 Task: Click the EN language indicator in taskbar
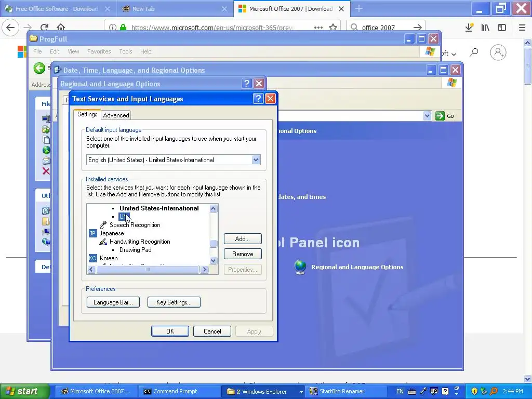pyautogui.click(x=400, y=392)
